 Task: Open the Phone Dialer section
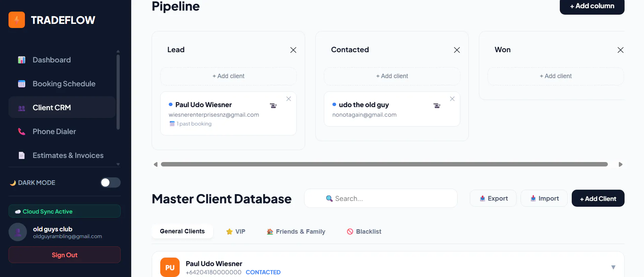point(62,131)
